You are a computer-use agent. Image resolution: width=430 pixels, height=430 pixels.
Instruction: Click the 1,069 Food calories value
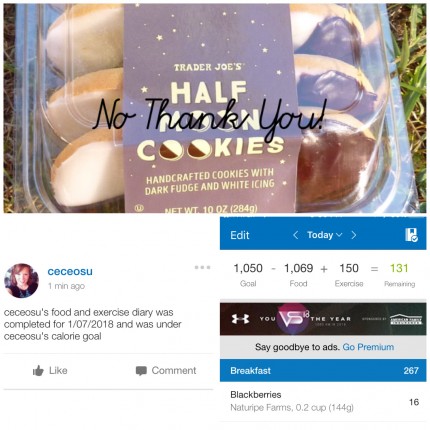click(x=298, y=268)
